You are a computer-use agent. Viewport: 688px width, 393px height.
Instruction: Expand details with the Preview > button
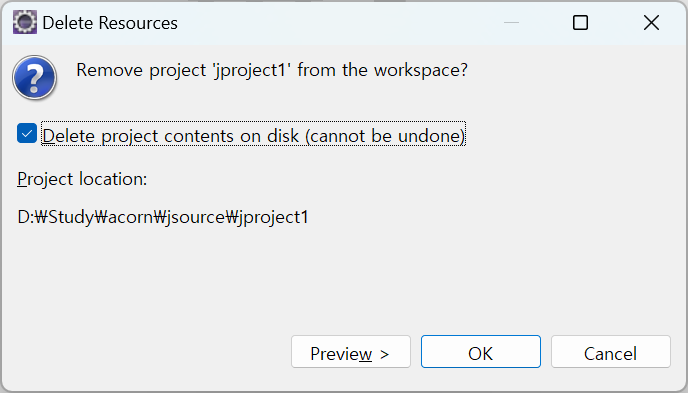(351, 352)
